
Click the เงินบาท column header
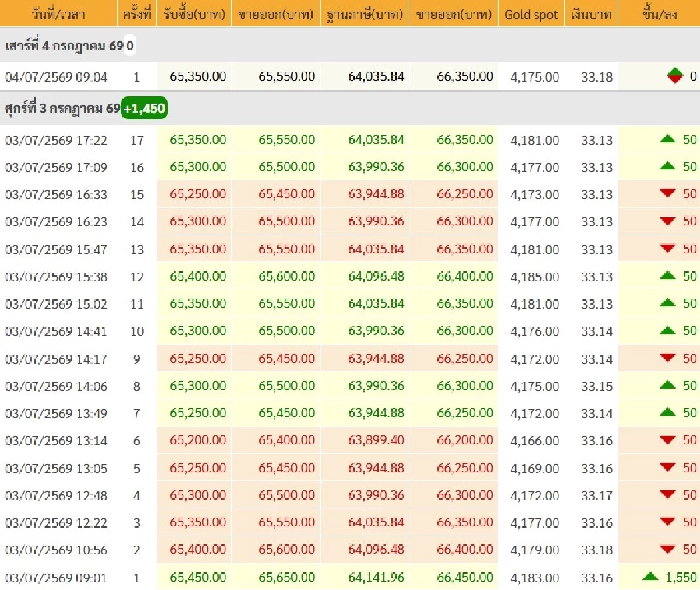(x=591, y=13)
